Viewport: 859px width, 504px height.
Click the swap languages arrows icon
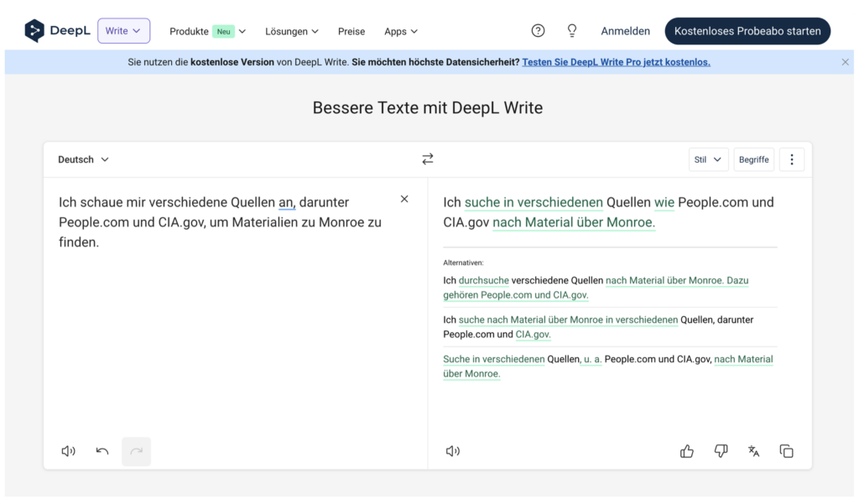pyautogui.click(x=428, y=159)
